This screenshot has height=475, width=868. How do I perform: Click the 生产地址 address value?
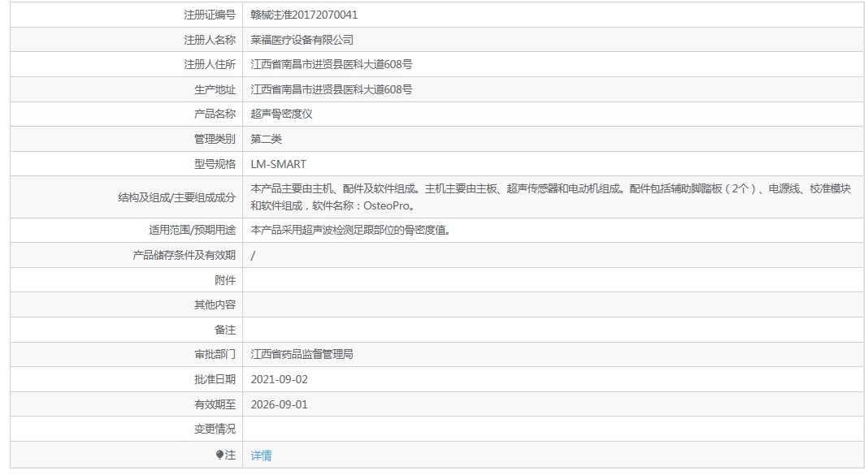pyautogui.click(x=331, y=89)
